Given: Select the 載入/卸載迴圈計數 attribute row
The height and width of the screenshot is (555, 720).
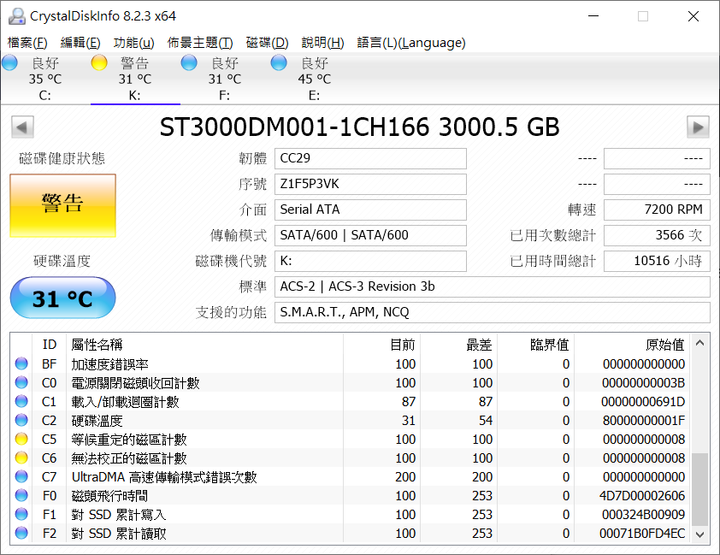Looking at the screenshot, I should pos(350,402).
